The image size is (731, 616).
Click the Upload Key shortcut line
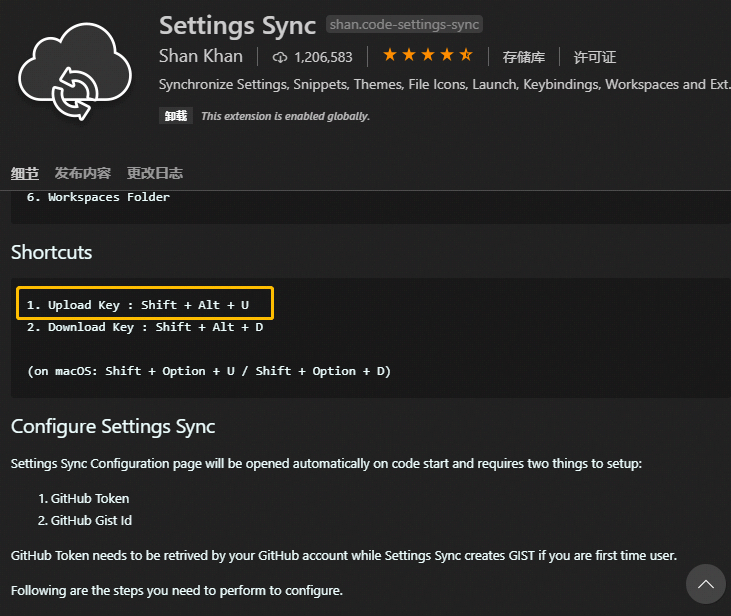[x=138, y=305]
